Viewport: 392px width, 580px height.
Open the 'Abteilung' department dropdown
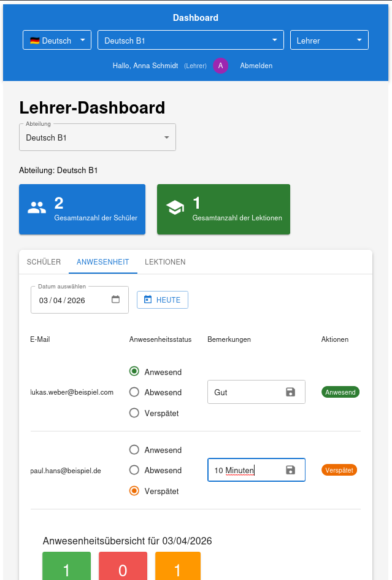click(x=98, y=137)
